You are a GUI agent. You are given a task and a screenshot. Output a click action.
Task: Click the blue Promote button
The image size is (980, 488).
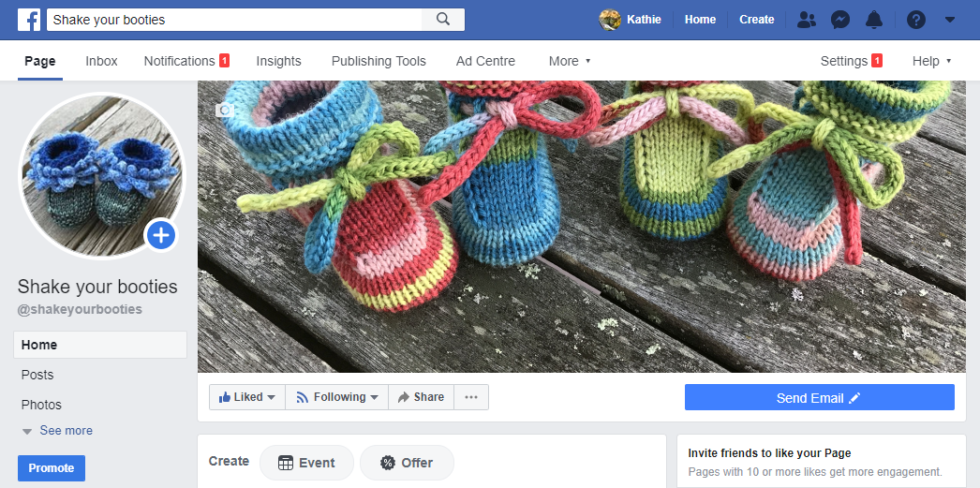click(x=52, y=468)
